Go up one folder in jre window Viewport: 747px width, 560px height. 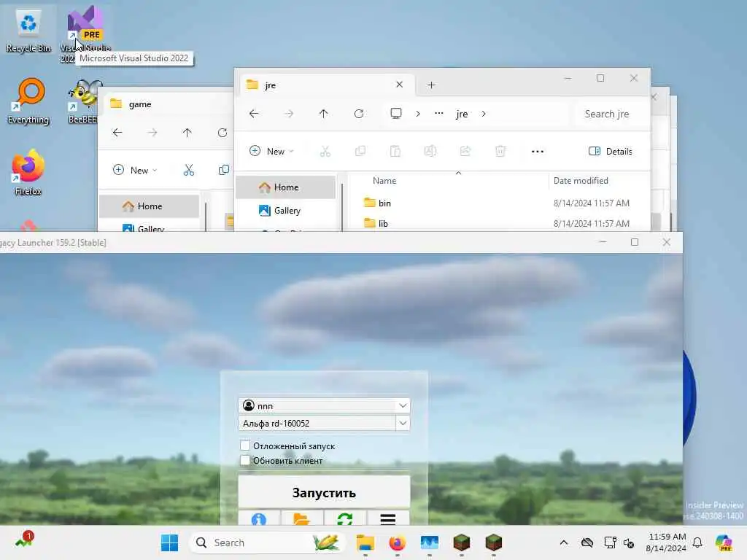[323, 114]
